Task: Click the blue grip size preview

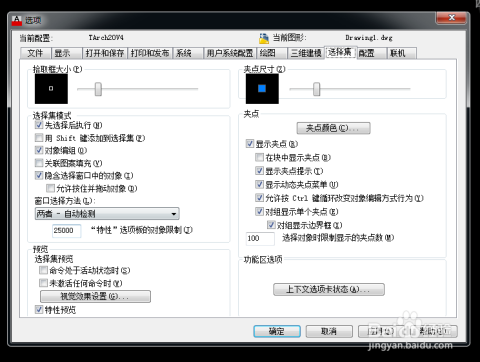Action: click(x=262, y=89)
